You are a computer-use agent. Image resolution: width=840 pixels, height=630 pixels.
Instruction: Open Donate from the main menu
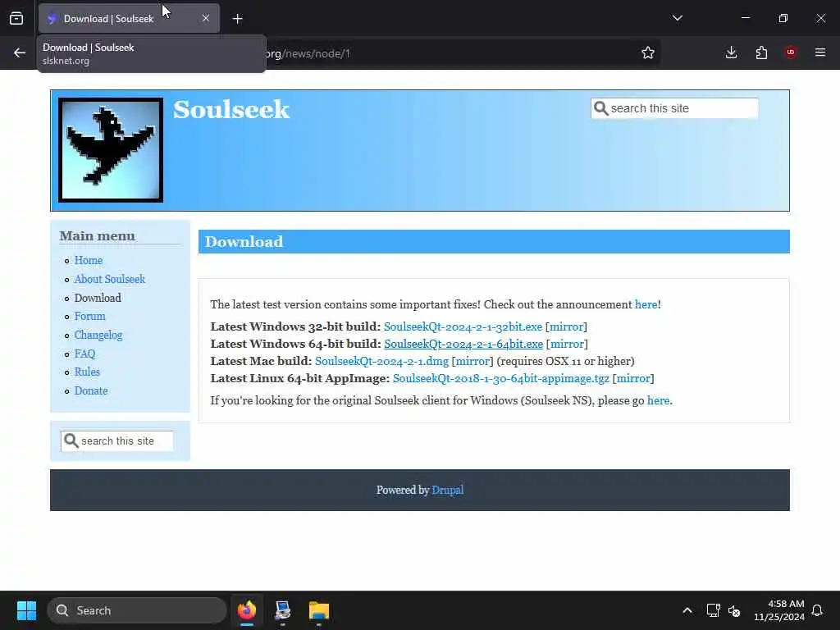click(x=90, y=390)
